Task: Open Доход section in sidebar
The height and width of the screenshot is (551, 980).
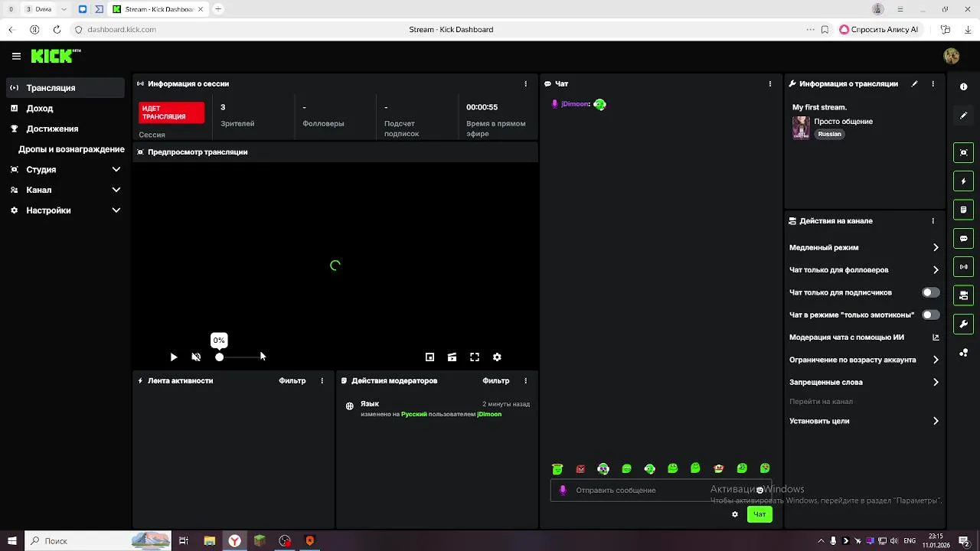Action: point(65,109)
